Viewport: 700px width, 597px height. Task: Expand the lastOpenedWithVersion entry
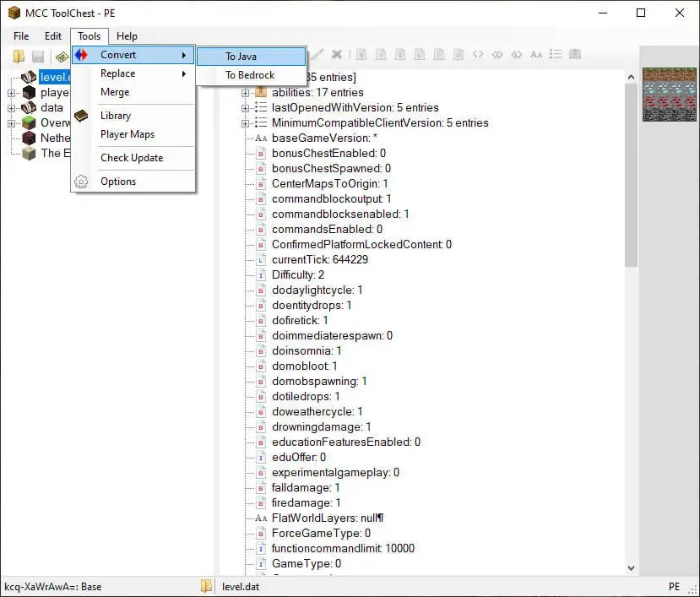245,108
